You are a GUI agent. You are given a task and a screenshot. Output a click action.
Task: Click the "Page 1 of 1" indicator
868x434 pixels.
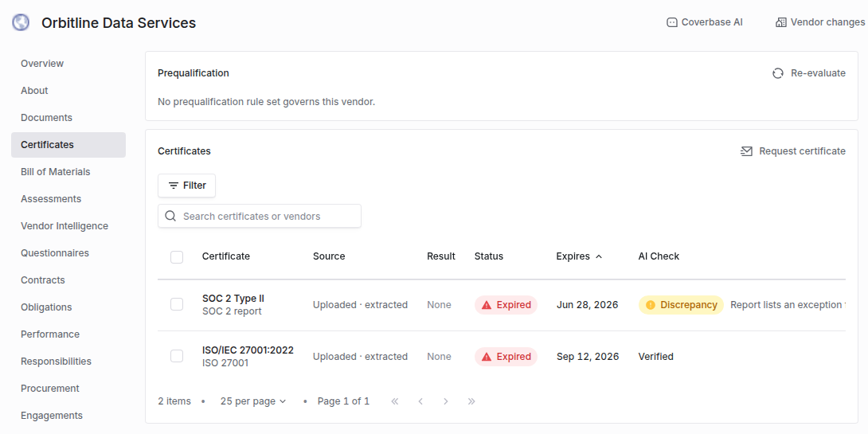tap(343, 401)
